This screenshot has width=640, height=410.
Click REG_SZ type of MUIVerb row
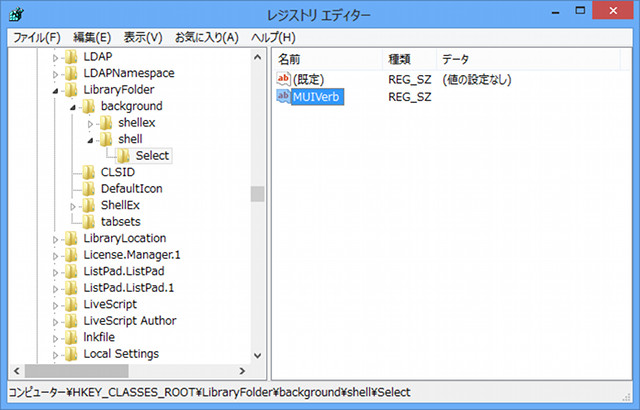(x=409, y=97)
